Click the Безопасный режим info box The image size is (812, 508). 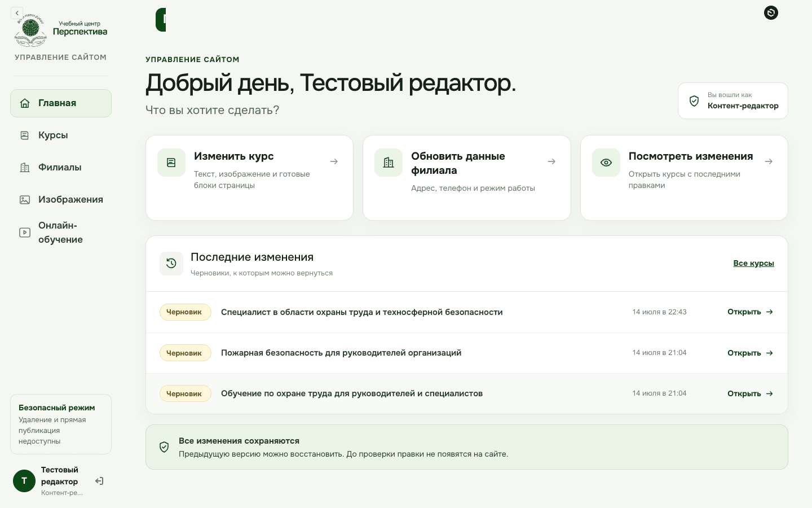tap(61, 424)
